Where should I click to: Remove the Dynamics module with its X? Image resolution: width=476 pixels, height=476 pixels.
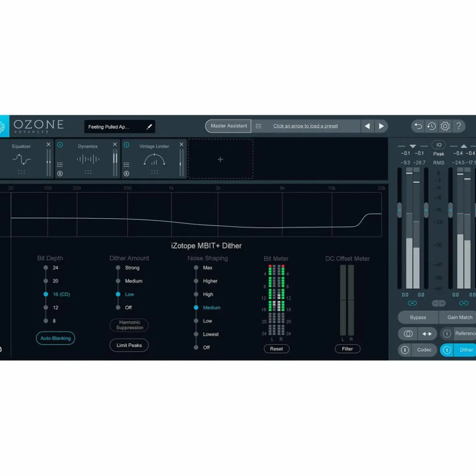click(x=115, y=145)
